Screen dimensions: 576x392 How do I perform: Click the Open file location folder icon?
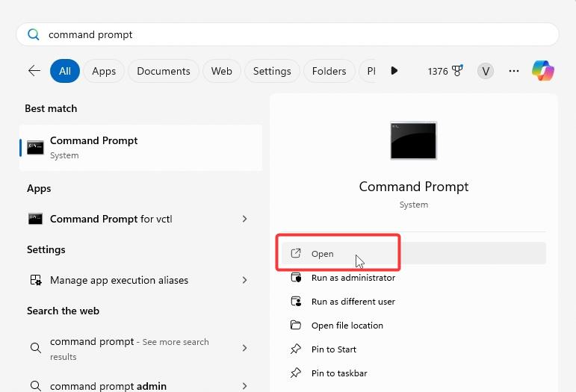[x=296, y=326]
